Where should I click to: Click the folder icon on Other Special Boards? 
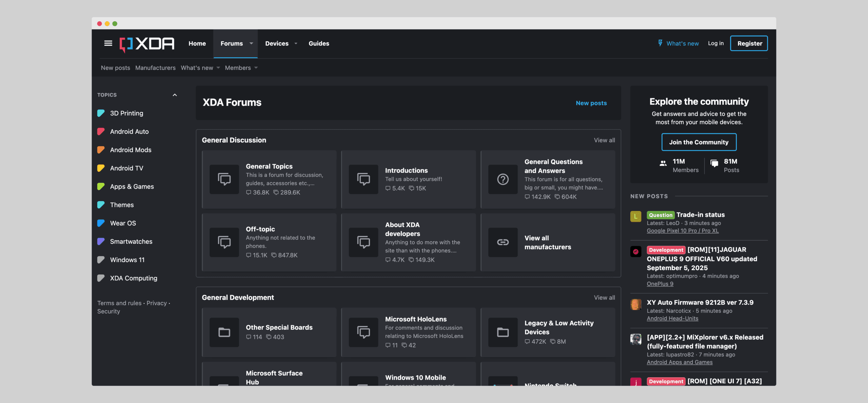[224, 332]
